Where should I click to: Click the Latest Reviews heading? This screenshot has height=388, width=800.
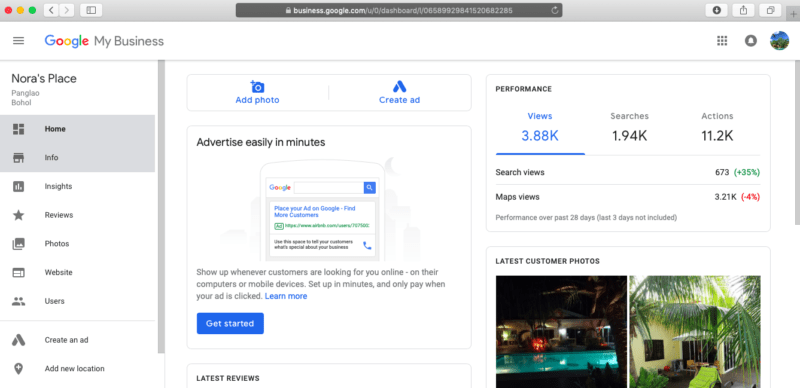coord(228,378)
